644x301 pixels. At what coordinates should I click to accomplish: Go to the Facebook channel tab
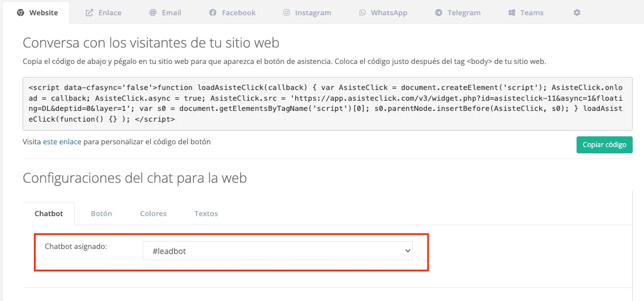(x=232, y=12)
